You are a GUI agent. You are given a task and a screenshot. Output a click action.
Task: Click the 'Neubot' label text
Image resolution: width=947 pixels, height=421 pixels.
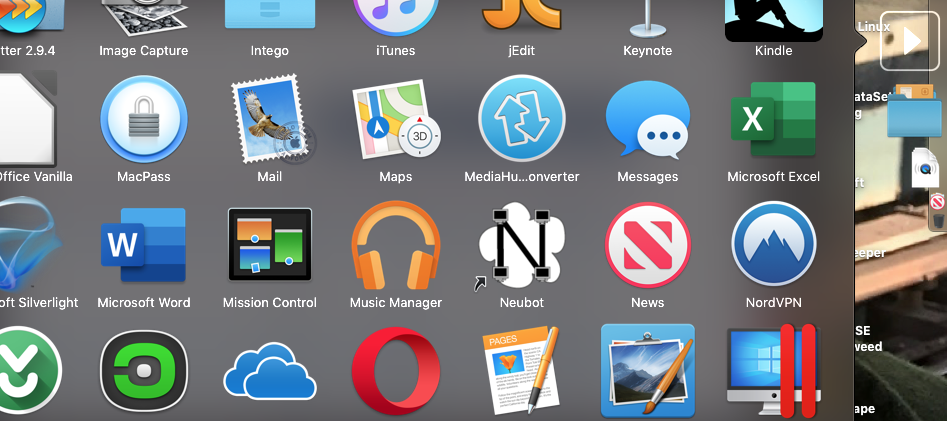coord(522,303)
